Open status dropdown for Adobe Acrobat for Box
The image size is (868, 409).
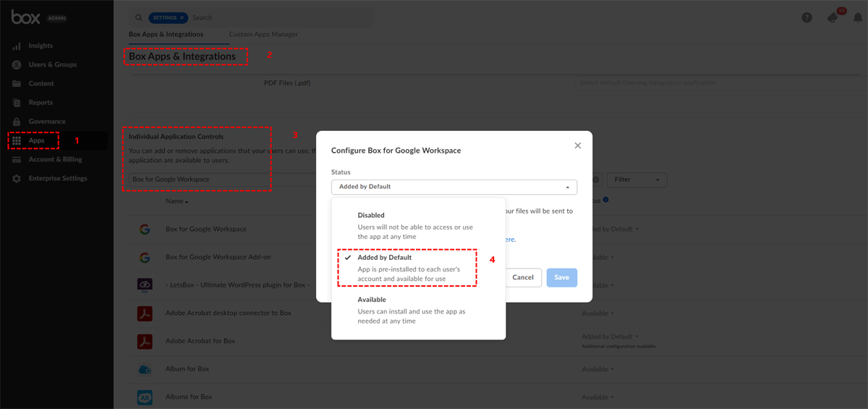611,337
